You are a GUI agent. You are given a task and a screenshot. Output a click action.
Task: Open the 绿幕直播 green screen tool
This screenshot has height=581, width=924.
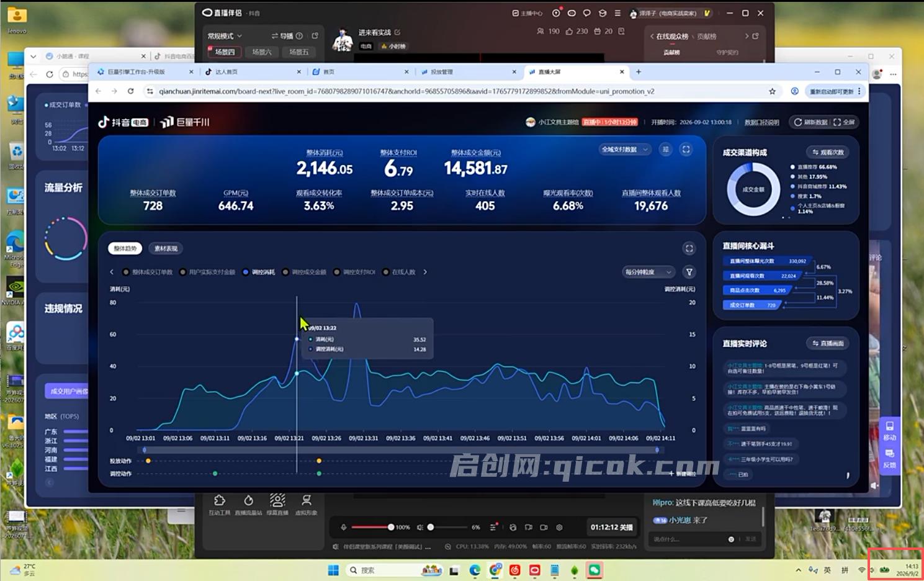tap(277, 505)
